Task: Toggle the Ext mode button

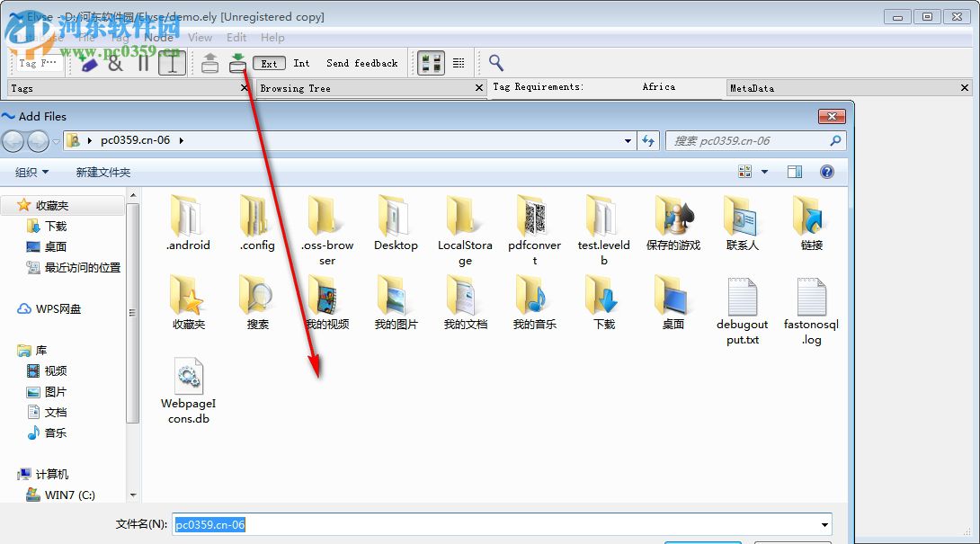Action: point(269,63)
